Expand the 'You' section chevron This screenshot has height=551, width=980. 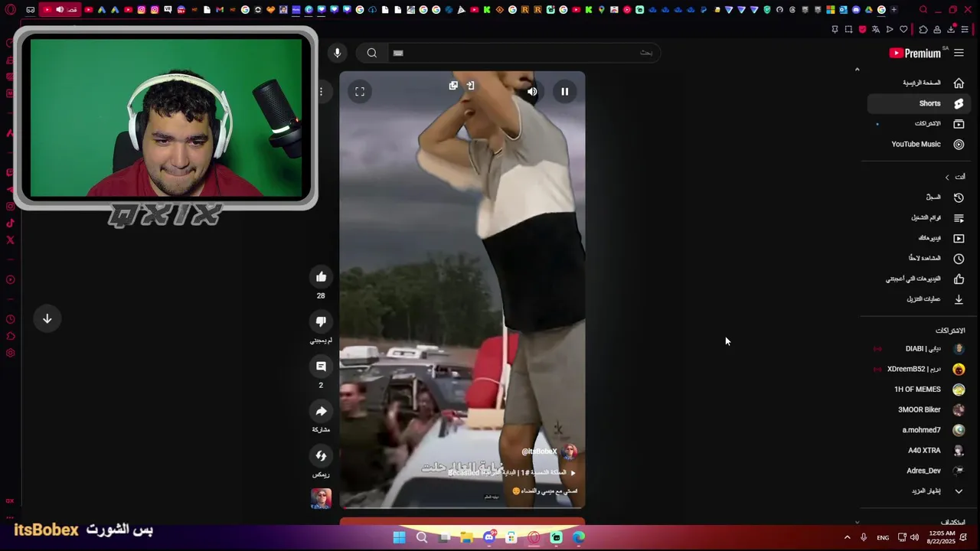947,177
